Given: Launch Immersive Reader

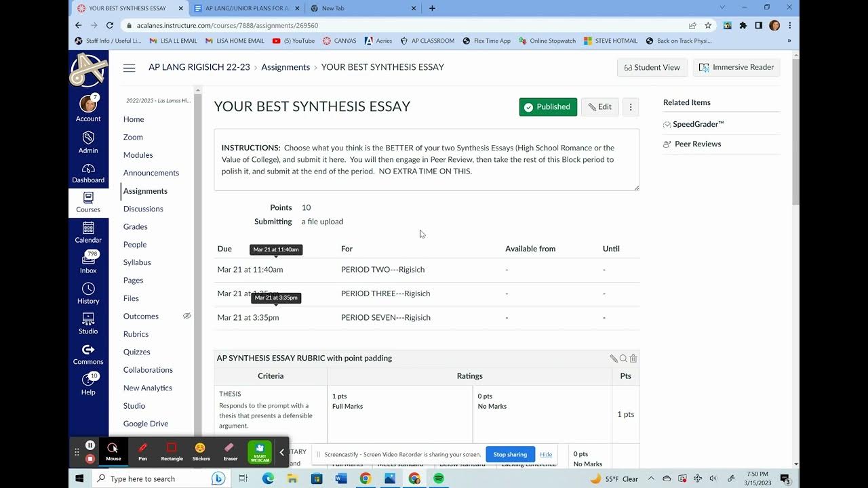Looking at the screenshot, I should 736,68.
